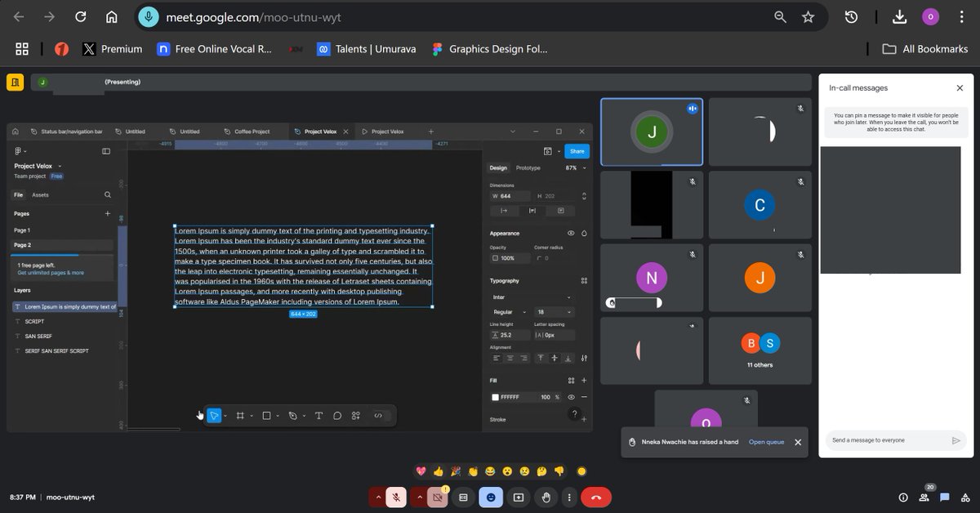
Task: Send the thinking face reaction
Action: (x=542, y=471)
